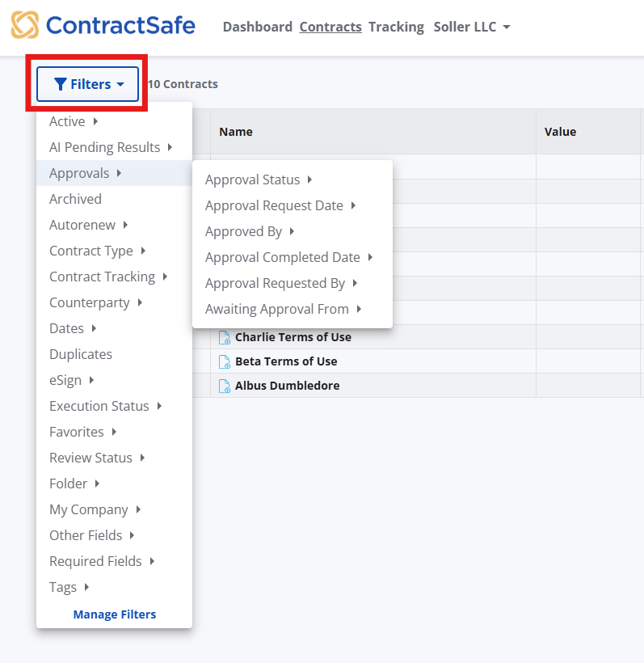The height and width of the screenshot is (663, 644).
Task: Select the Archived filter option
Action: tap(75, 199)
